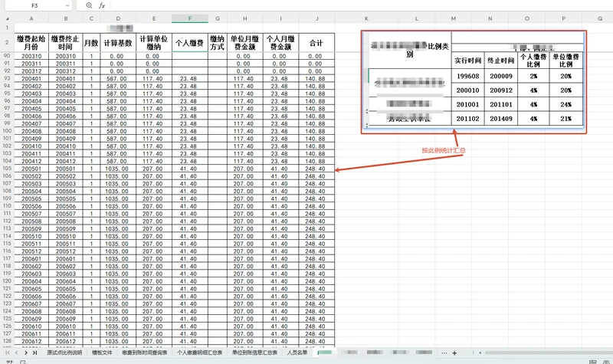Click the magnifier icon beside fx
This screenshot has height=364, width=613.
pyautogui.click(x=89, y=5)
